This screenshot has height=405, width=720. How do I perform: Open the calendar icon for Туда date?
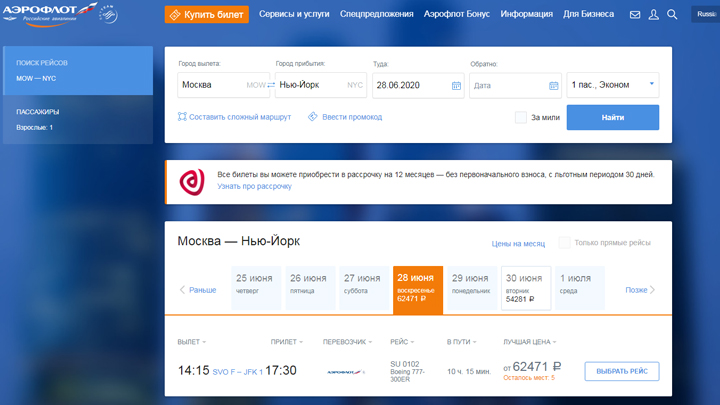click(x=456, y=85)
